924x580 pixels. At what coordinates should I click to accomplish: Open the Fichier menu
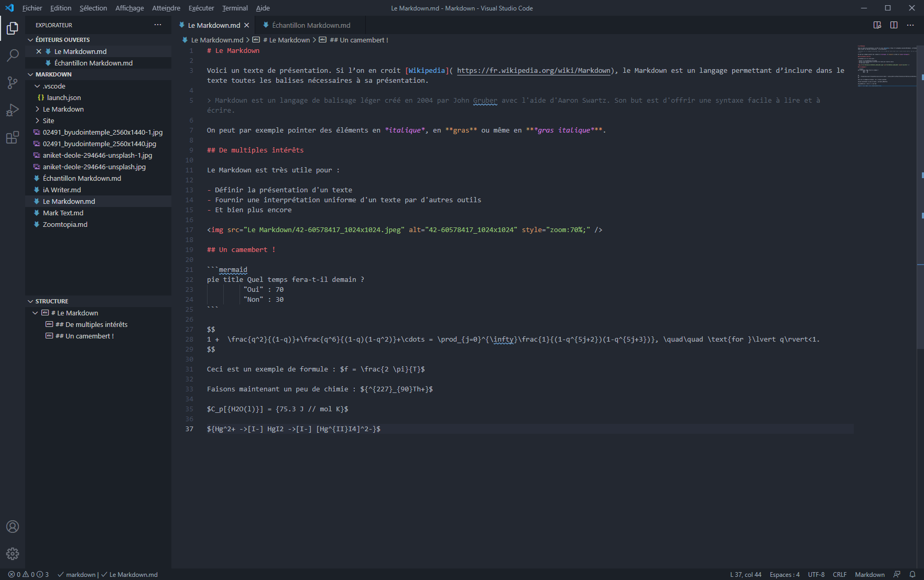pyautogui.click(x=32, y=8)
